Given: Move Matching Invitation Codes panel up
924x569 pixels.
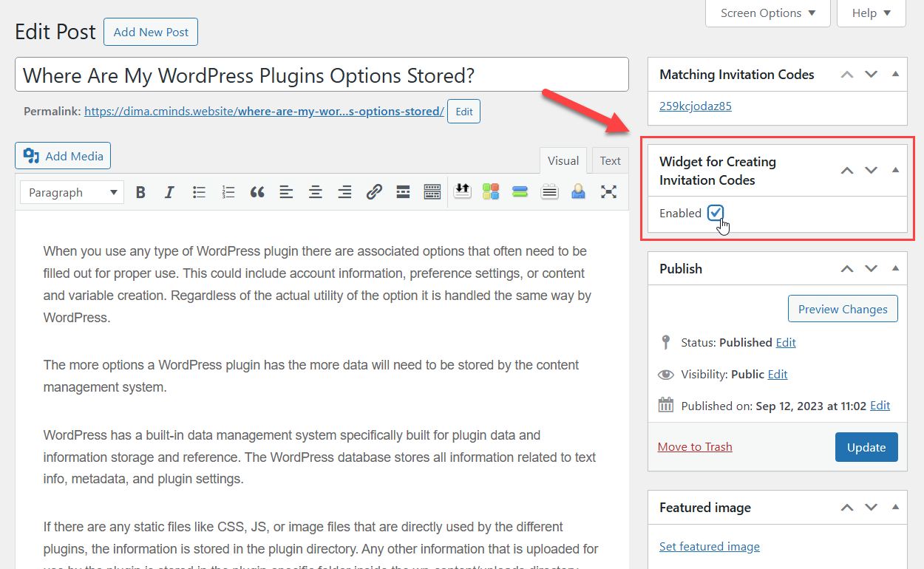Looking at the screenshot, I should [847, 75].
